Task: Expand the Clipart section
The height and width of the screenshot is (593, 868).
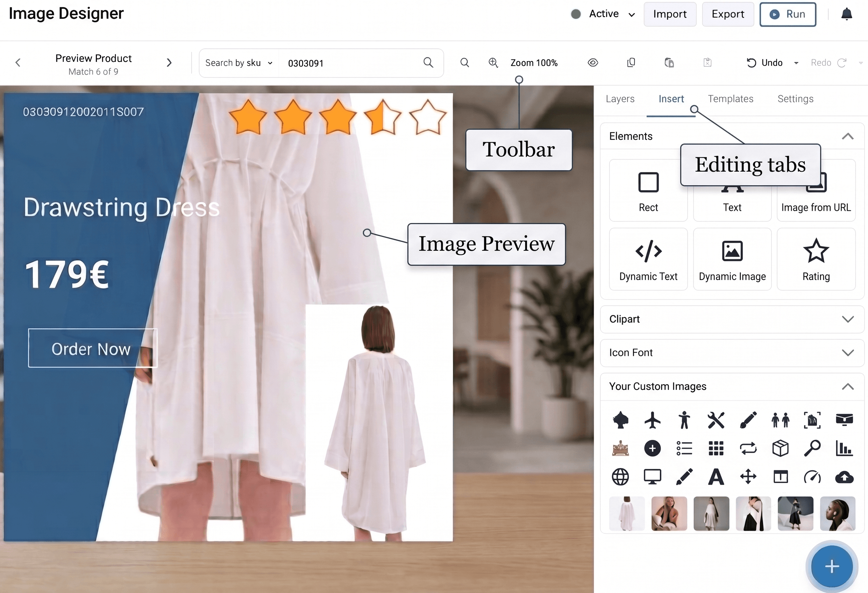Action: (x=848, y=319)
